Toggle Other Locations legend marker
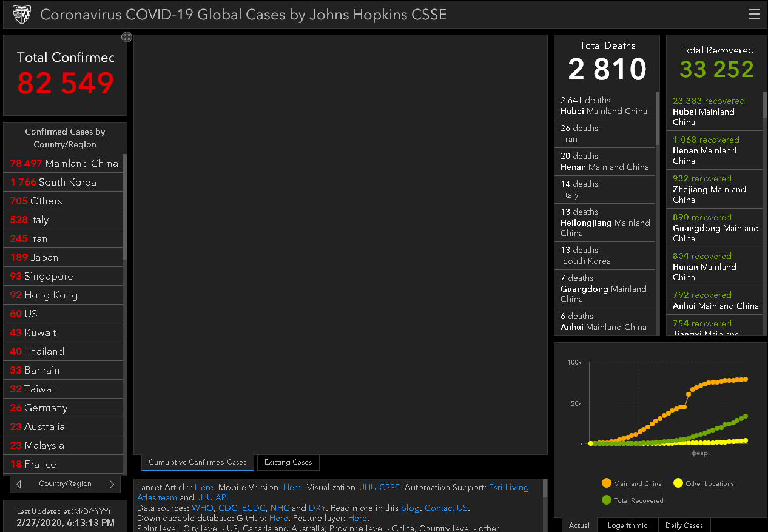 point(678,483)
